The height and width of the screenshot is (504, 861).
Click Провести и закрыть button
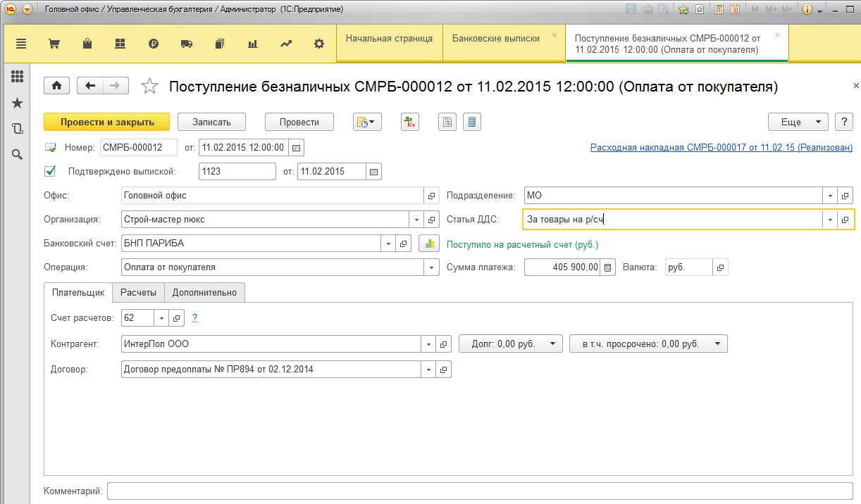coord(107,122)
